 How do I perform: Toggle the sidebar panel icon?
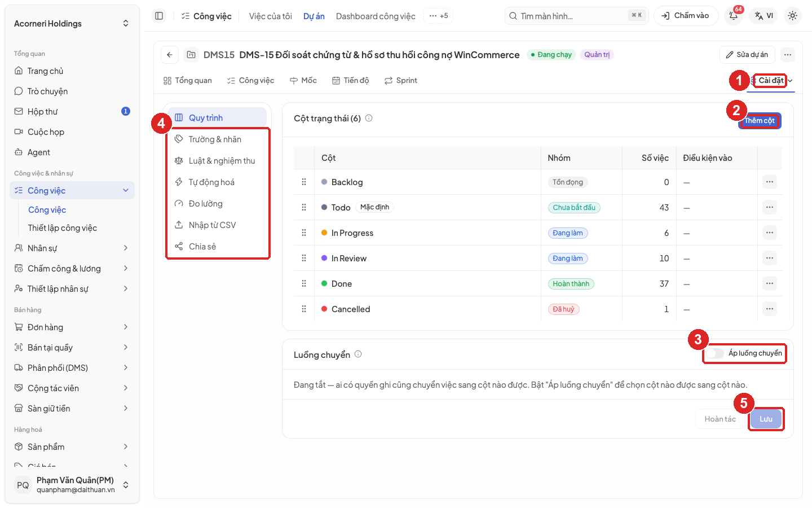tap(159, 16)
